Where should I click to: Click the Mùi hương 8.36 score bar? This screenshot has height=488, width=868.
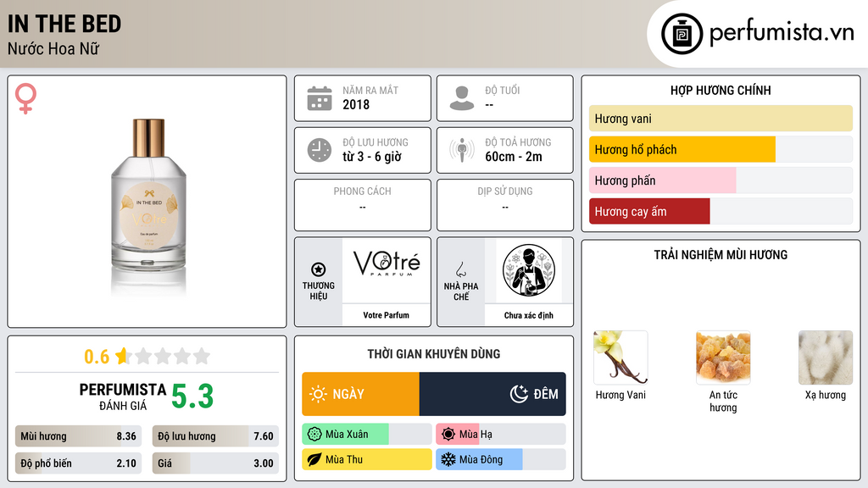(x=78, y=436)
